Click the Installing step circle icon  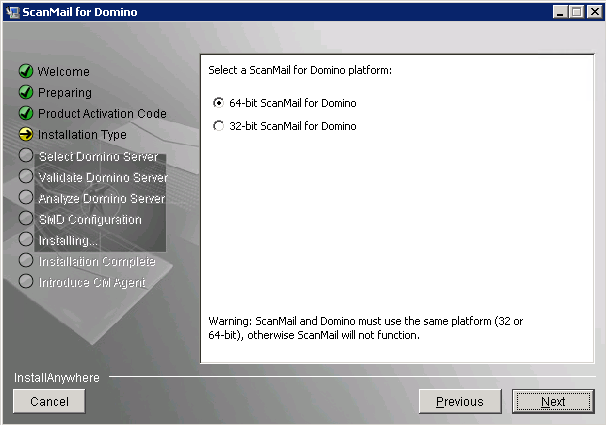coord(26,240)
